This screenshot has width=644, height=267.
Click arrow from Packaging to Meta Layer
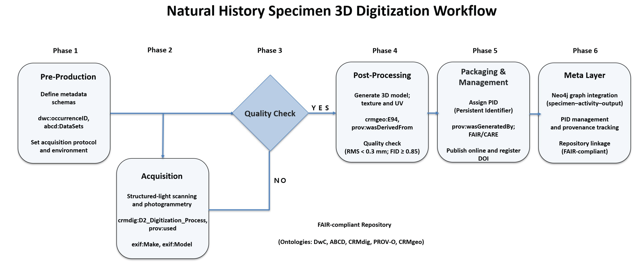pos(535,114)
